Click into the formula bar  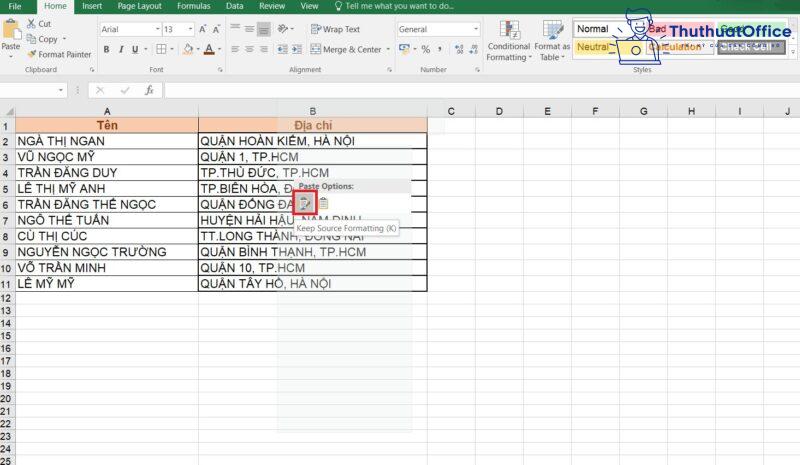[x=480, y=90]
